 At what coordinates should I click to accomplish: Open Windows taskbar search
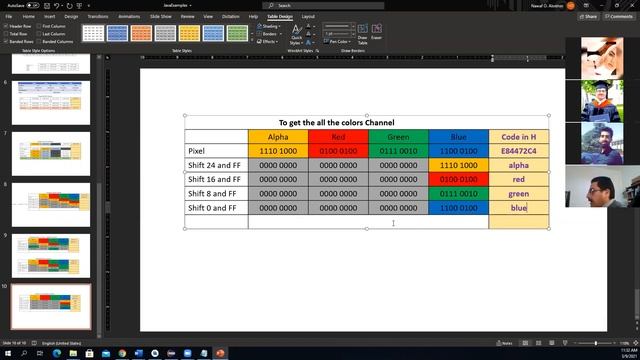point(24,353)
